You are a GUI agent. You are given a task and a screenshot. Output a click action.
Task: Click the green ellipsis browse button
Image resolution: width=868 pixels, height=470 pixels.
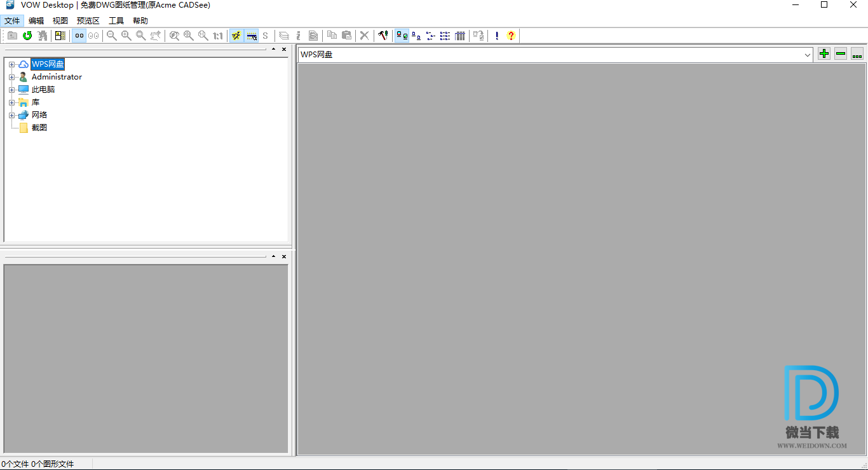[x=857, y=54]
